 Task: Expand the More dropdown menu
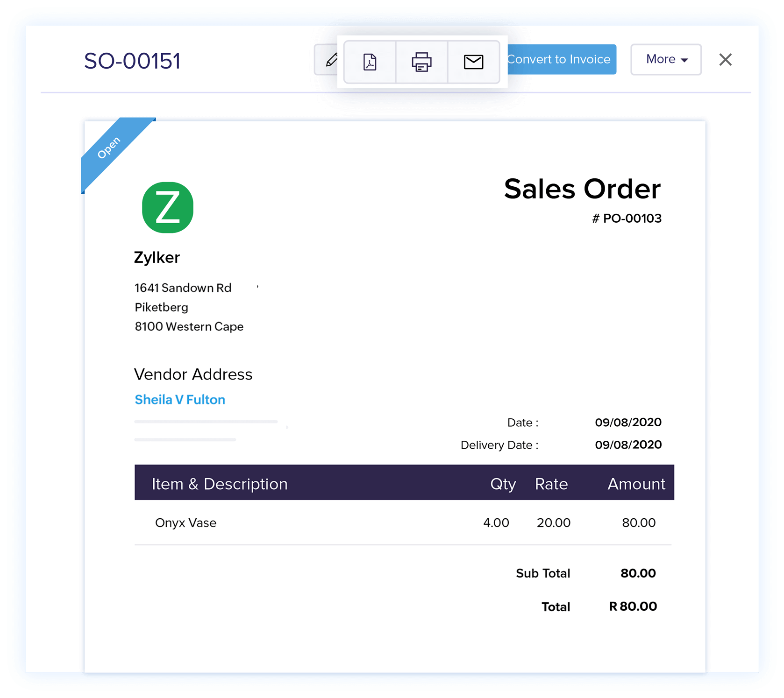(666, 59)
